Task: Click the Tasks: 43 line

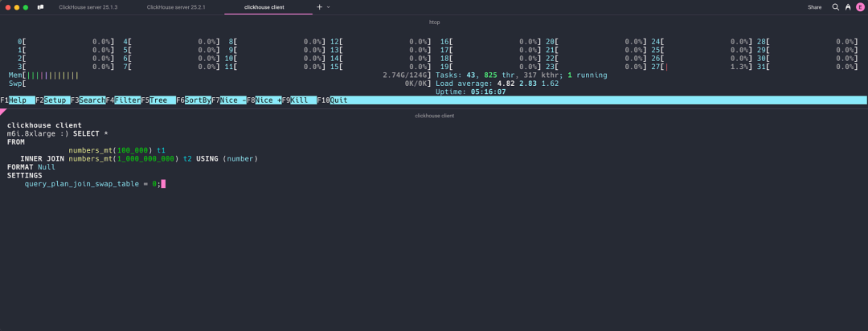Action: [x=521, y=75]
